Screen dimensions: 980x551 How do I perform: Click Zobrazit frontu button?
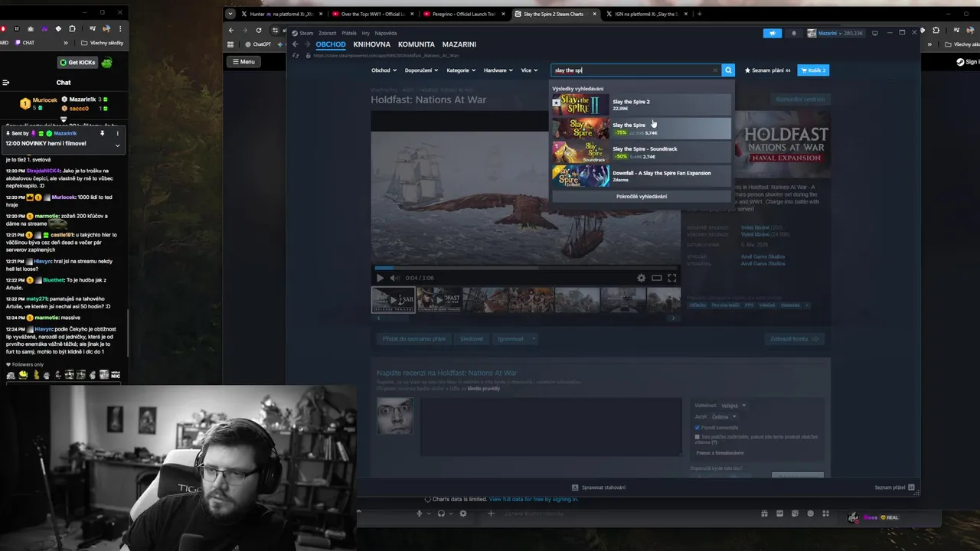click(x=795, y=339)
